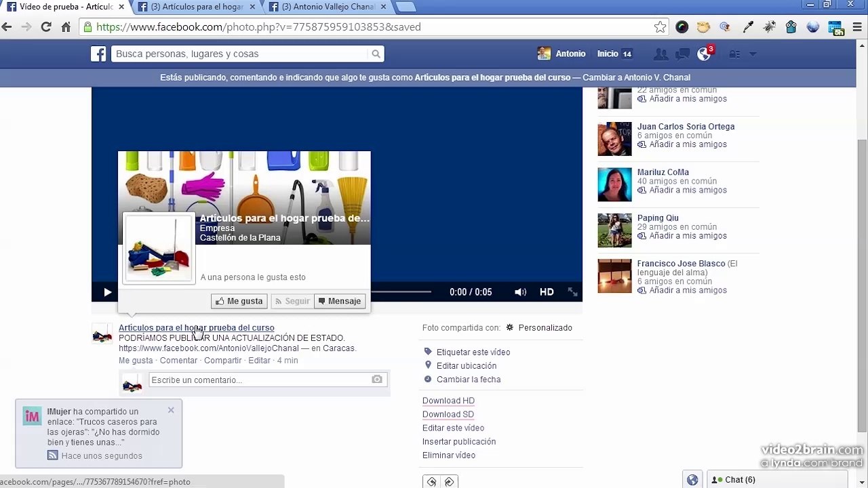This screenshot has height=488, width=868.
Task: Click Etiquetar este vídeo
Action: click(x=473, y=352)
